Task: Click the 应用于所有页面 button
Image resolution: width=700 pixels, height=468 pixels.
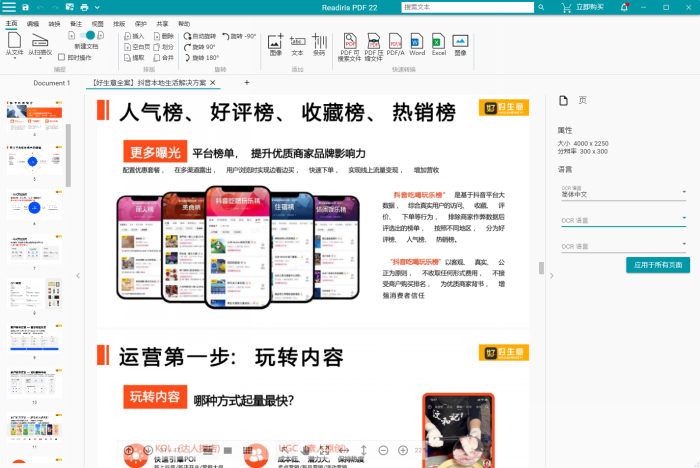Action: coord(658,265)
